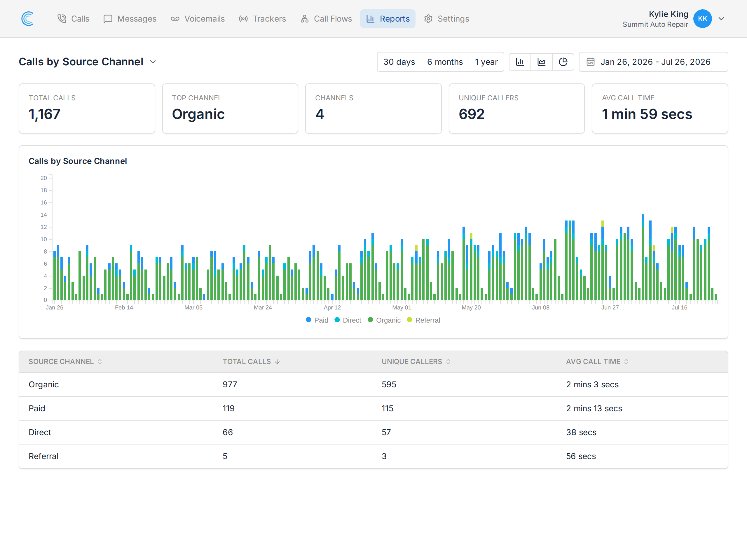Switch to area chart view icon
The height and width of the screenshot is (560, 747).
click(x=541, y=62)
